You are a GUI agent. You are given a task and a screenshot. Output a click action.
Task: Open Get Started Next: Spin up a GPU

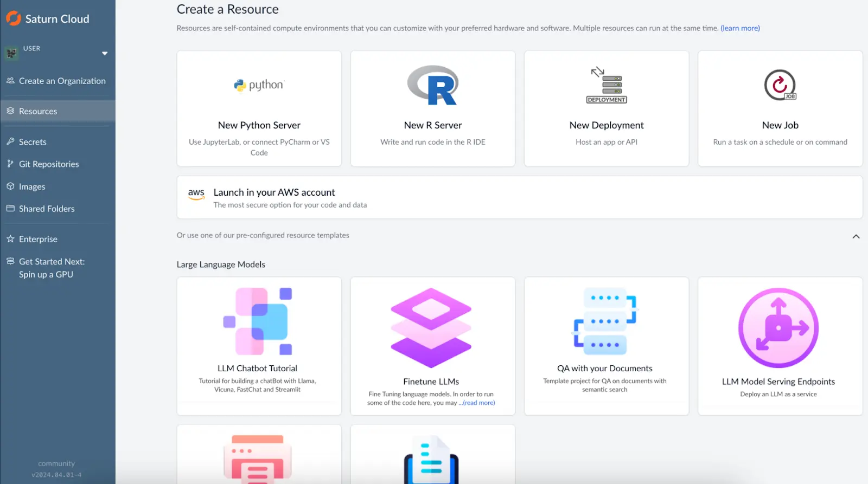tap(52, 268)
